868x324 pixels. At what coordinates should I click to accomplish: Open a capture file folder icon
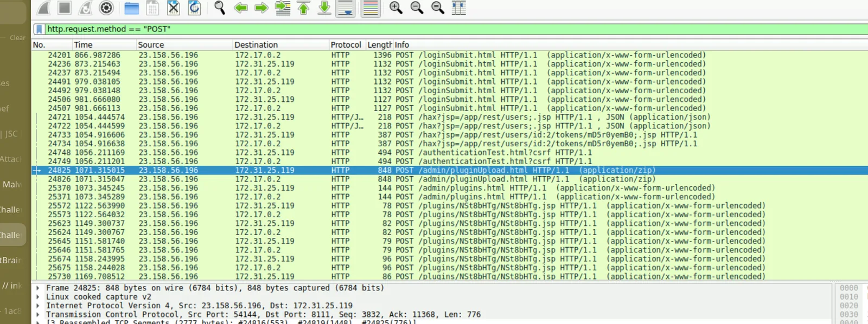[131, 8]
